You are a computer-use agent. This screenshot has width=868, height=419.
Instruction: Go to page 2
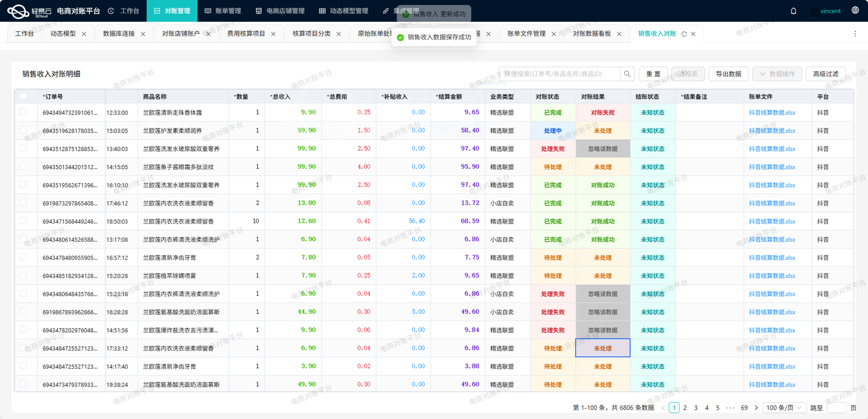(x=685, y=408)
